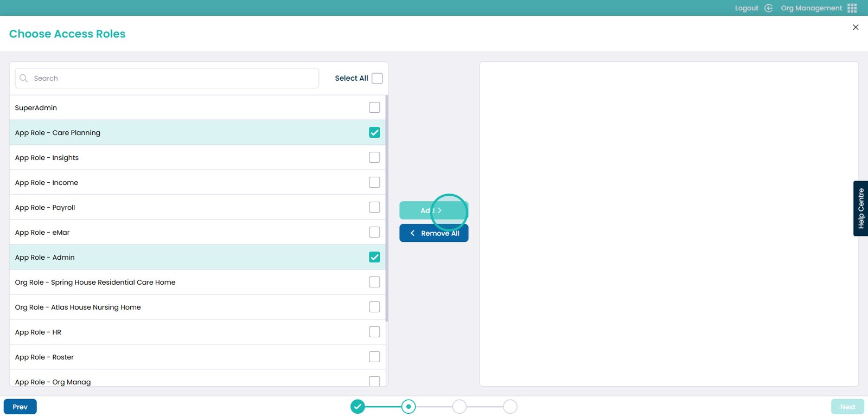Screen dimensions: 868x417
Task: Click the Add button
Action: click(433, 210)
